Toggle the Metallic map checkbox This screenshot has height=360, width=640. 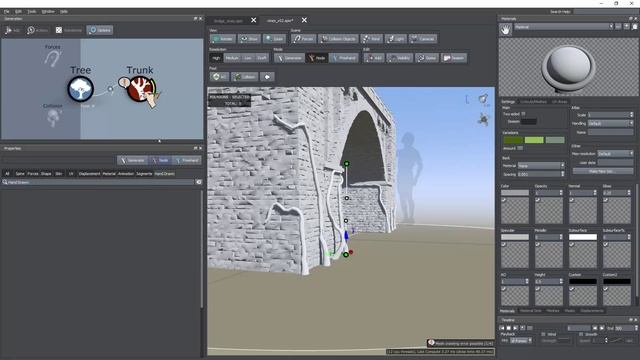pyautogui.click(x=537, y=244)
